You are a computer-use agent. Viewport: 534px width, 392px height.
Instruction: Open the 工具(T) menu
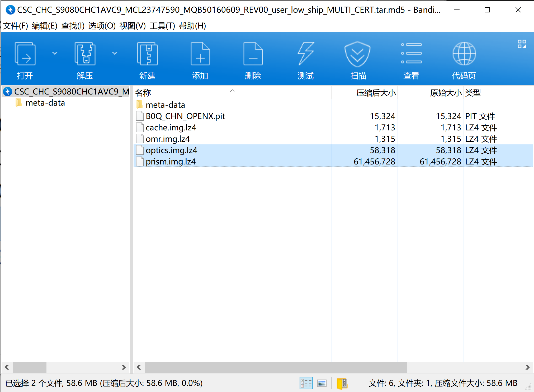[x=162, y=26]
